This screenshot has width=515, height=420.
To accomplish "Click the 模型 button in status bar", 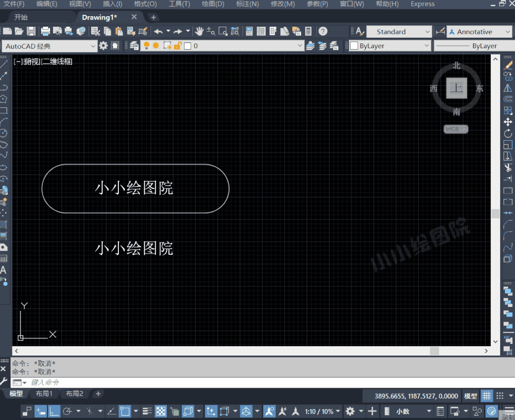I will (470, 396).
